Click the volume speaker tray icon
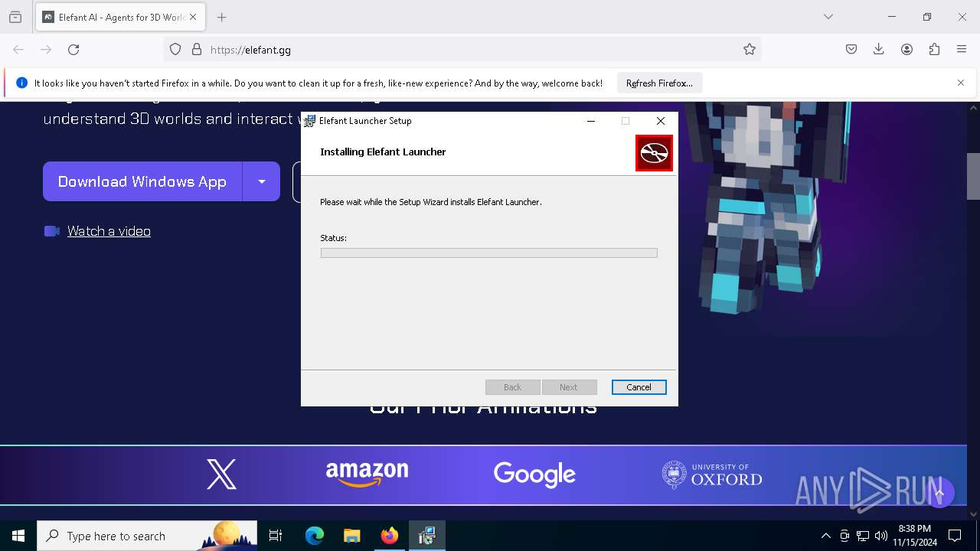The image size is (980, 551). click(881, 536)
